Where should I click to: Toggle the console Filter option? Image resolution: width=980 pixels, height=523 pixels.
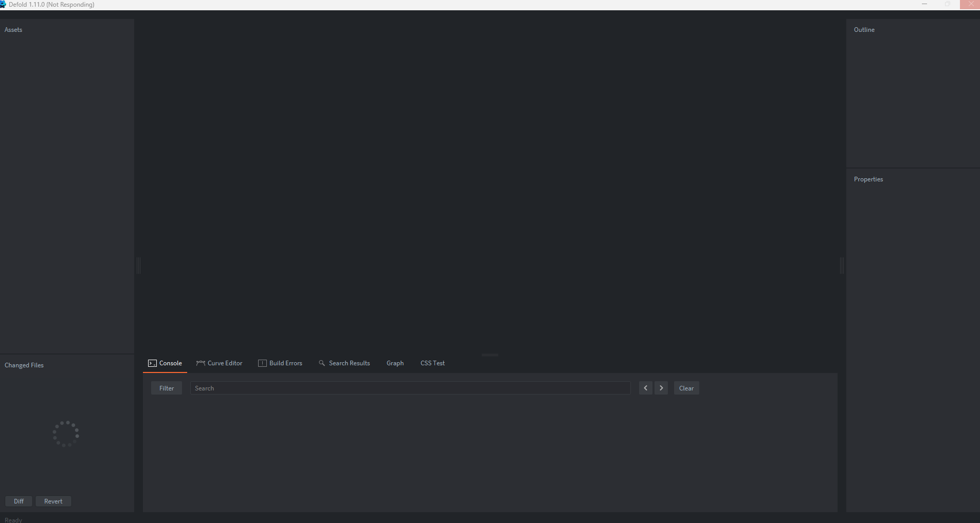166,388
